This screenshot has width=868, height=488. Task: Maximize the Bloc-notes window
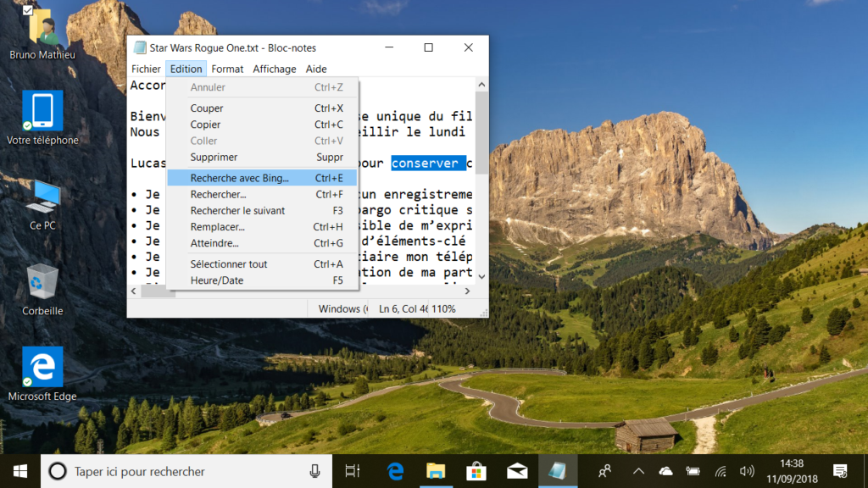pyautogui.click(x=428, y=48)
